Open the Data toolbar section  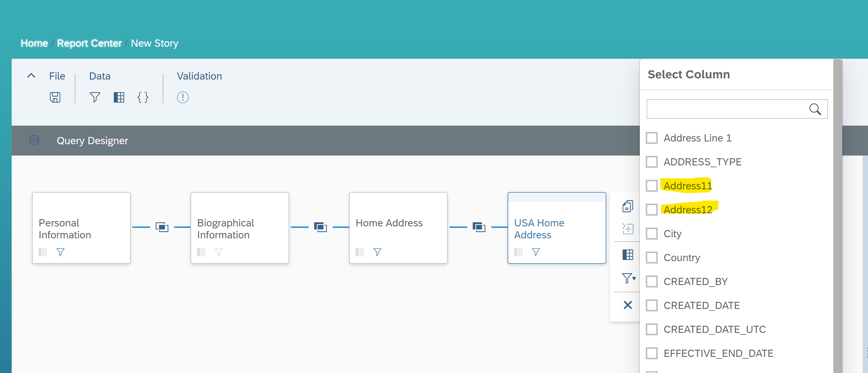[x=100, y=76]
